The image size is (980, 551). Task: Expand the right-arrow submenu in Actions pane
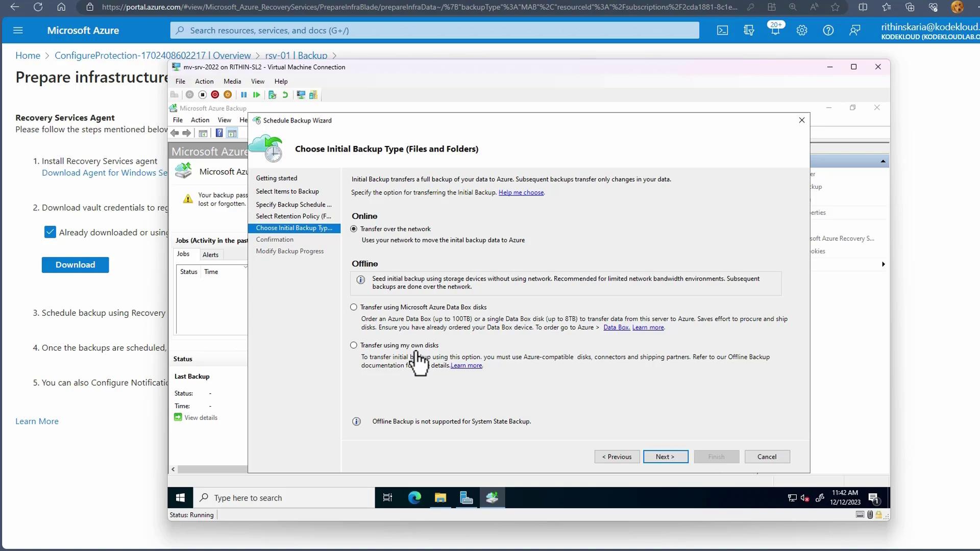883,264
